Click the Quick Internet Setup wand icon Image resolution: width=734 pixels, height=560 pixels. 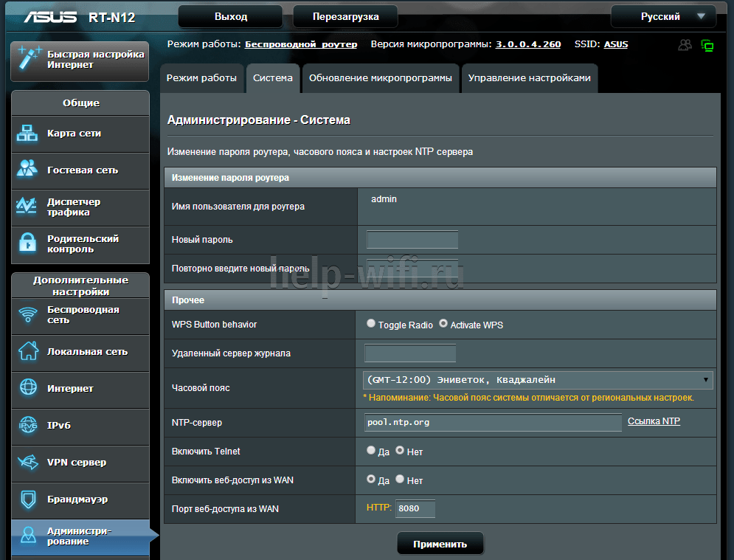(28, 60)
